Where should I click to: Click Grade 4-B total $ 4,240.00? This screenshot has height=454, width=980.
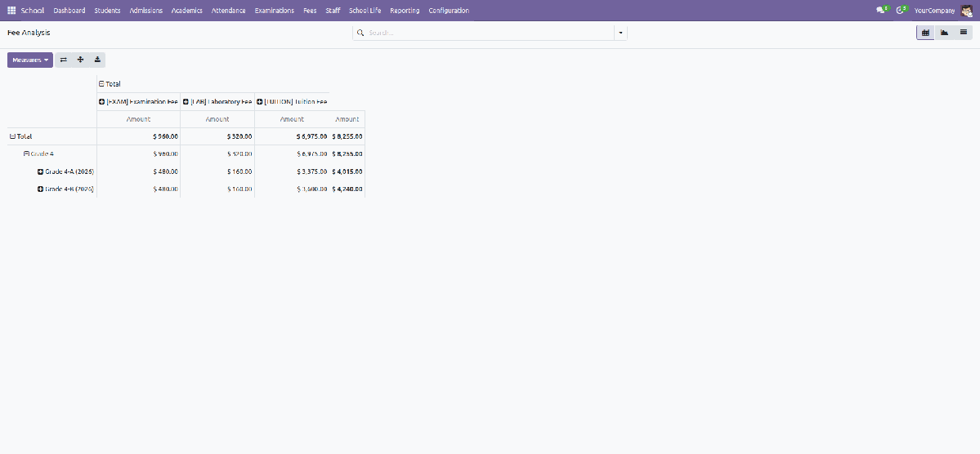click(347, 189)
